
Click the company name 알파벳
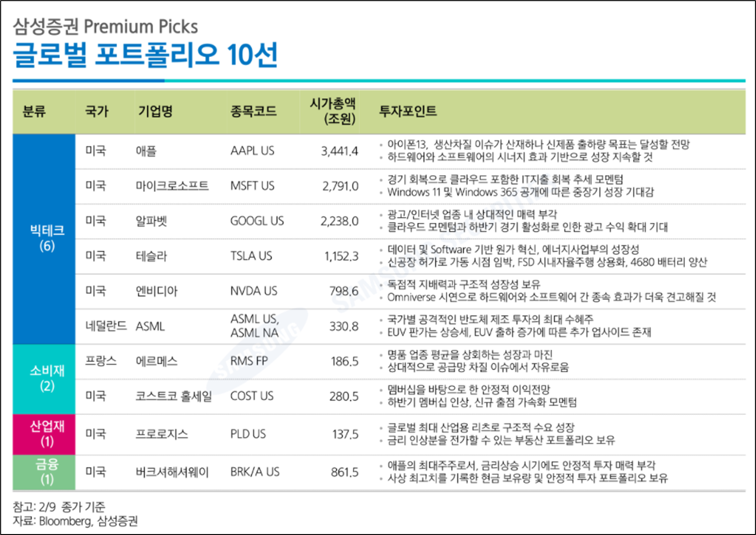[x=151, y=221]
